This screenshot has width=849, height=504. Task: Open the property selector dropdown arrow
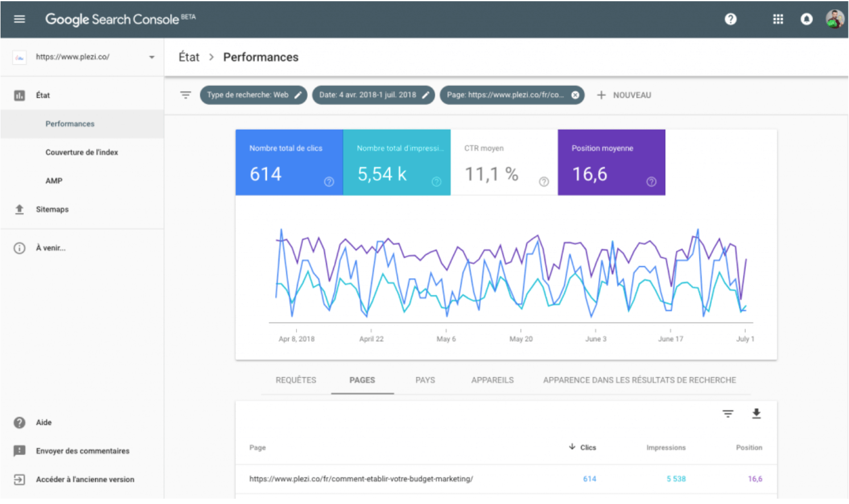point(152,57)
